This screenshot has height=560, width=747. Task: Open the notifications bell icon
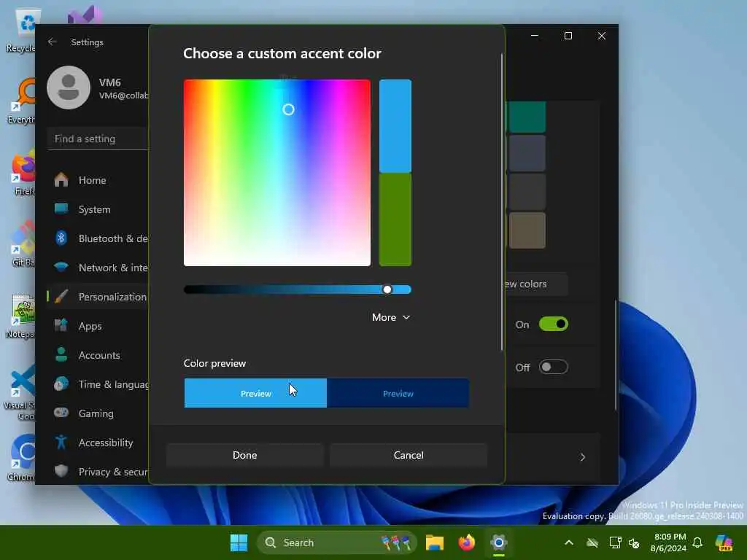[x=697, y=542]
